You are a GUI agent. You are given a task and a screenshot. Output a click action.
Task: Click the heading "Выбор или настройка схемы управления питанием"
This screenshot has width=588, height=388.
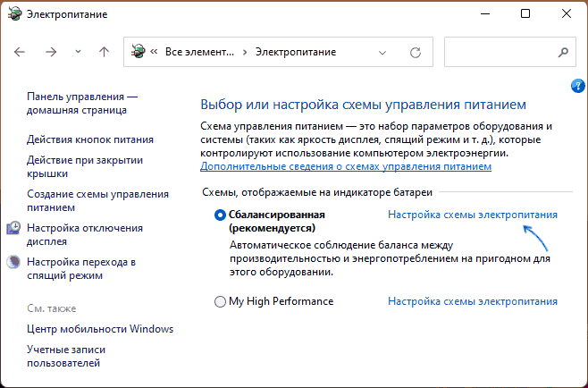pyautogui.click(x=364, y=105)
